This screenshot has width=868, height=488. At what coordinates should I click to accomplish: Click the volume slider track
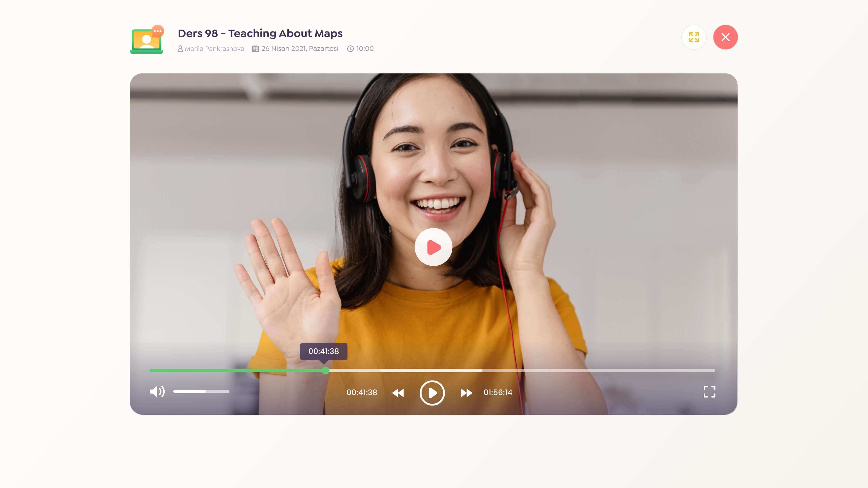coord(201,391)
